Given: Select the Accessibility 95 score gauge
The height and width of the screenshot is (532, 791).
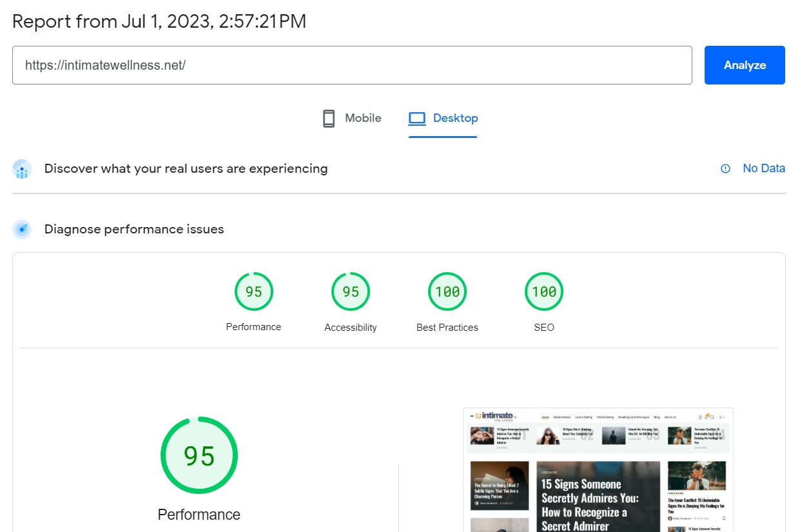Looking at the screenshot, I should pos(350,291).
